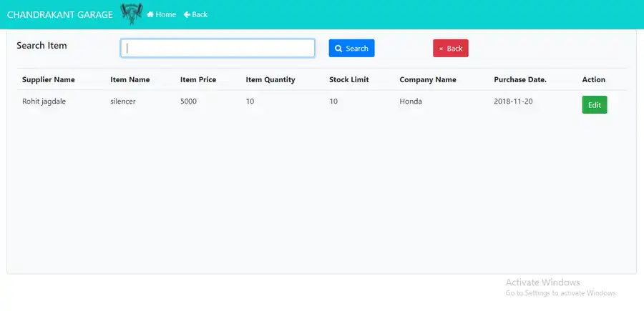644x311 pixels.
Task: Click the garage logo image in navbar
Action: coord(131,14)
